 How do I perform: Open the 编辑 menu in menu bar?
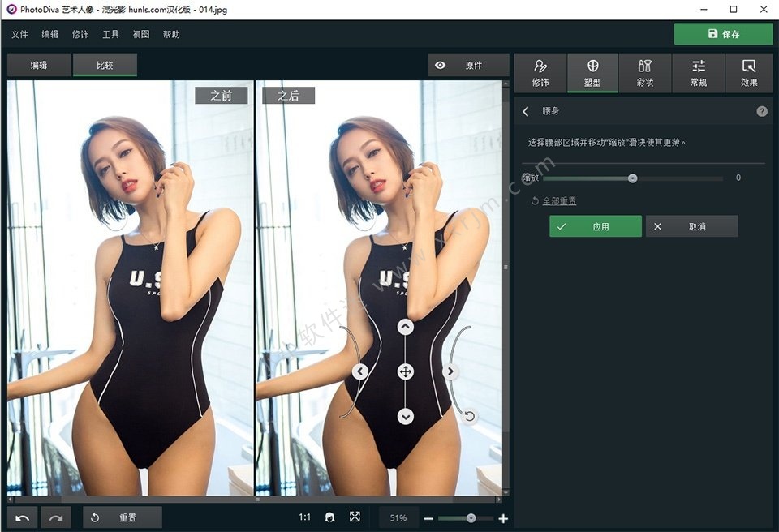(49, 34)
